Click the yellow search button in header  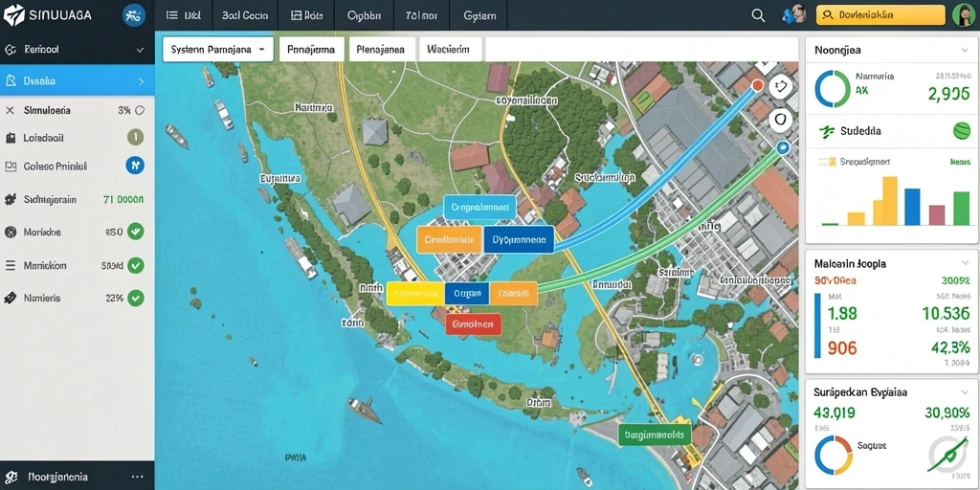(880, 15)
